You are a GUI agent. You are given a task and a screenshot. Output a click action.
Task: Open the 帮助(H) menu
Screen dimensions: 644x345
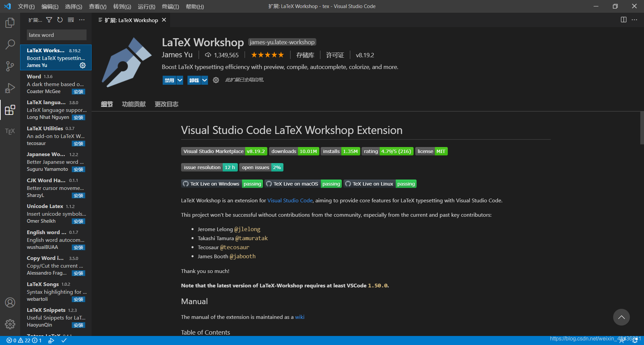tap(195, 6)
